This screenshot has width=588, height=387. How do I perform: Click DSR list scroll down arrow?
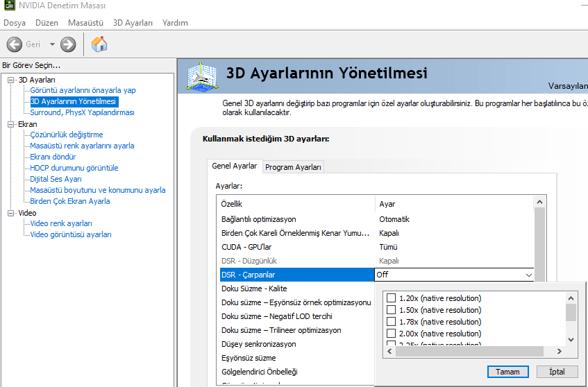point(571,340)
